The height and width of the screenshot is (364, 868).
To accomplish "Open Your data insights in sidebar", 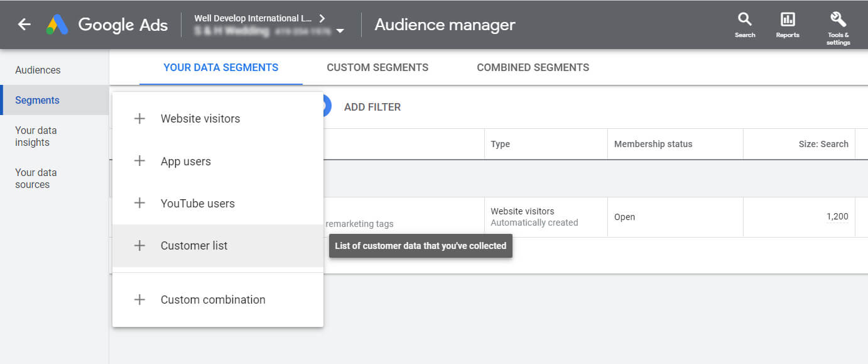I will click(x=36, y=136).
